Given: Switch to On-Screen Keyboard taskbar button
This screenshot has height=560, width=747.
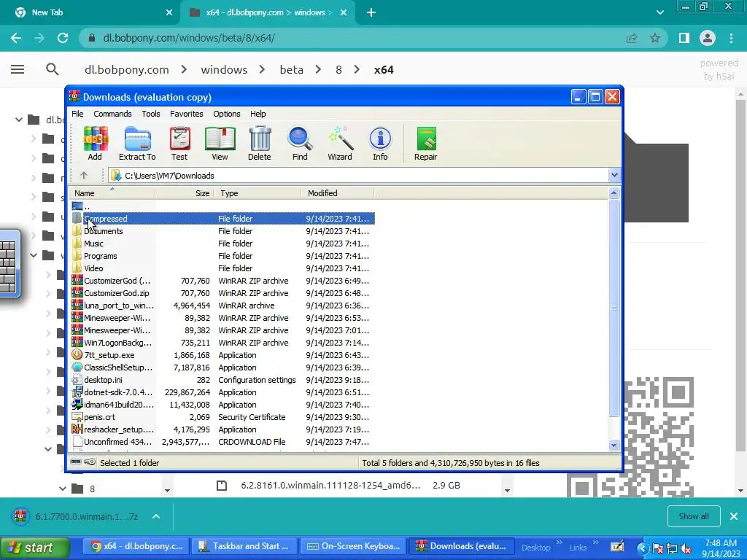Looking at the screenshot, I should click(354, 546).
